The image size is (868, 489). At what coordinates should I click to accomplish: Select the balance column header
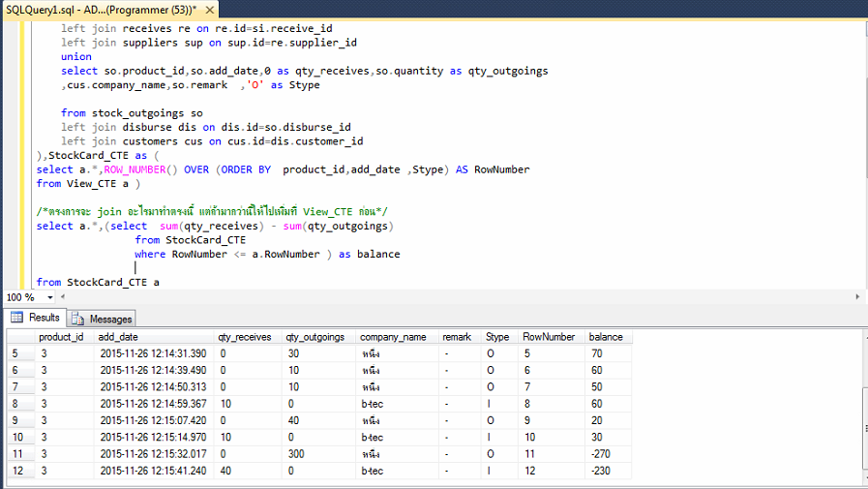605,337
